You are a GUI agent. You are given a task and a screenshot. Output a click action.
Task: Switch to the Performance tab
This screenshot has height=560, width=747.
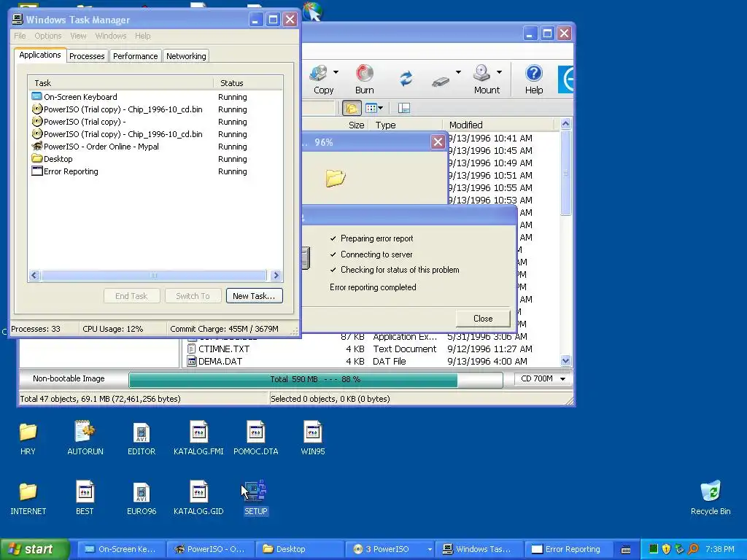click(x=135, y=56)
